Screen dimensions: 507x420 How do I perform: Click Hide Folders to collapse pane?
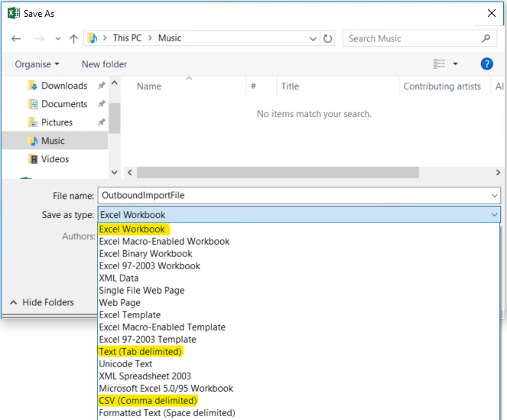(42, 302)
